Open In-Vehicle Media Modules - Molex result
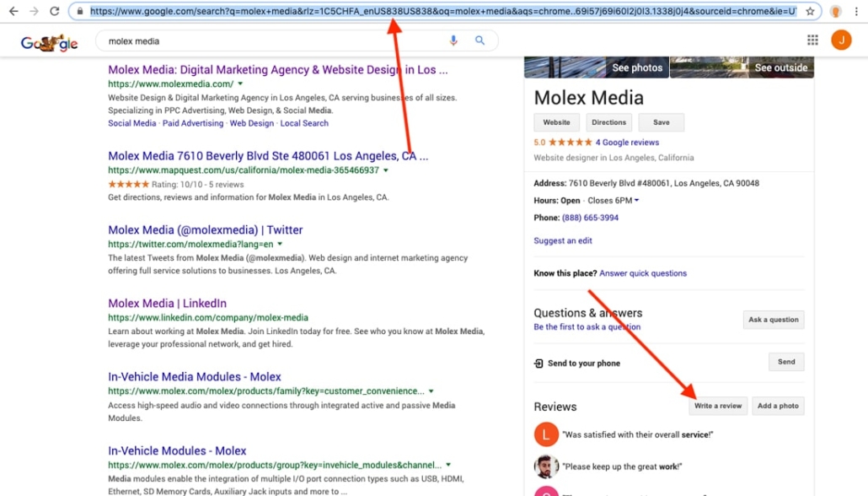This screenshot has height=496, width=868. tap(195, 377)
